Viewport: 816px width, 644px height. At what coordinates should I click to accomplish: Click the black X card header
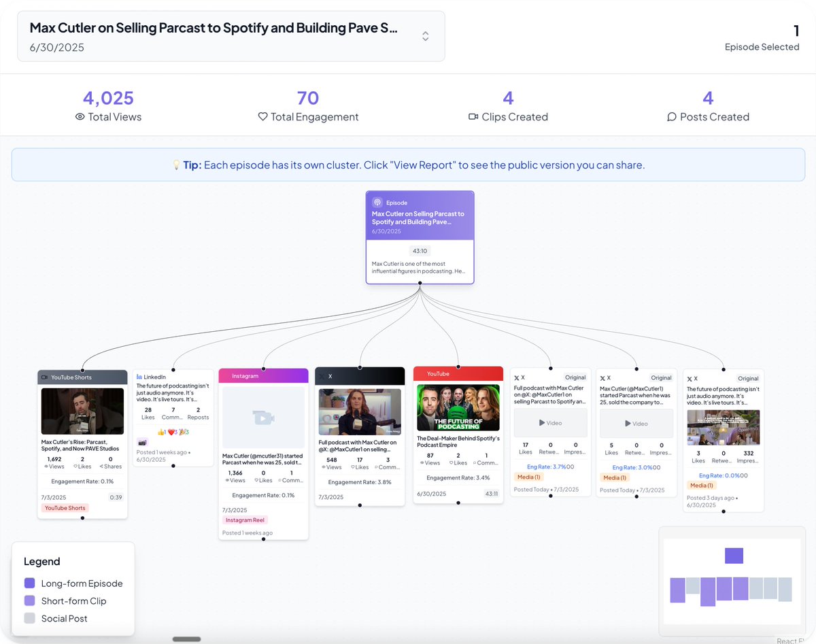(360, 375)
